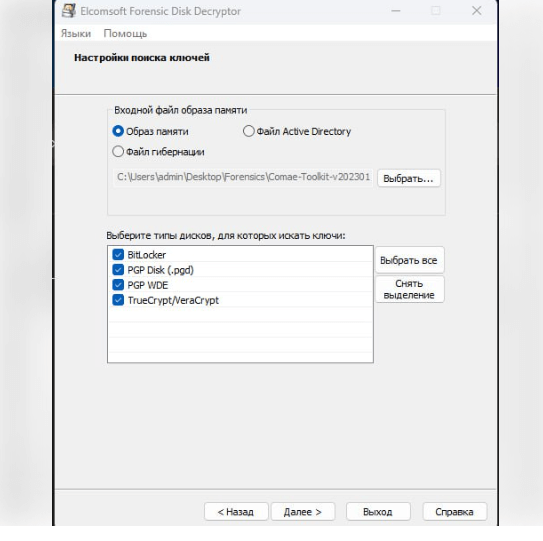The width and height of the screenshot is (543, 541).
Task: Go back with the < Назад button
Action: [236, 512]
